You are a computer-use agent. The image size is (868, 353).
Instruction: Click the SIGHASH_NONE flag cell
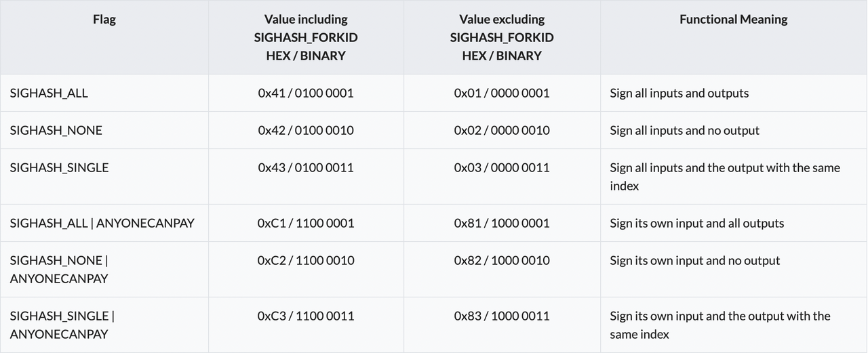[x=56, y=130]
